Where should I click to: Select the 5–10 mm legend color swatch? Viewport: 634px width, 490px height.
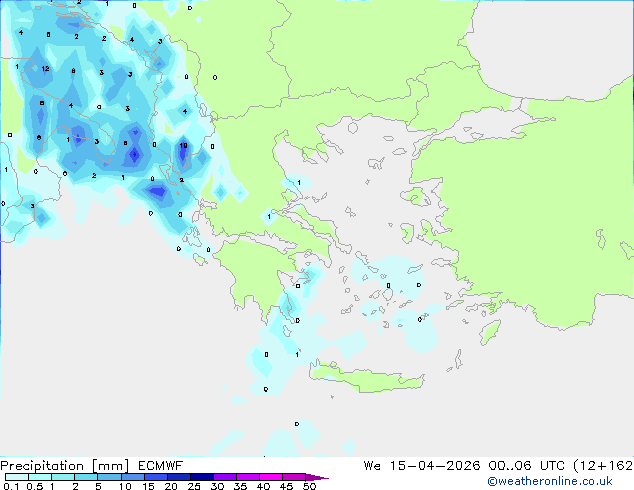tap(109, 477)
